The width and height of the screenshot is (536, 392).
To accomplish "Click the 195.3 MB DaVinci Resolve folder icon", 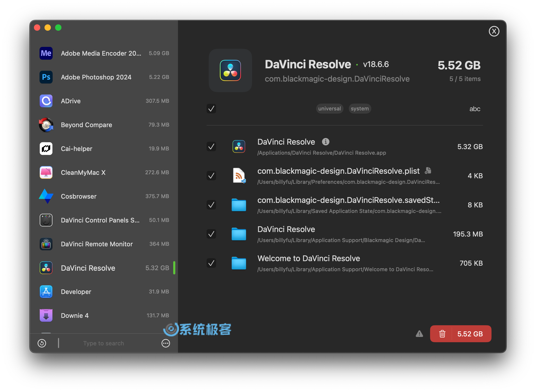I will pyautogui.click(x=239, y=234).
